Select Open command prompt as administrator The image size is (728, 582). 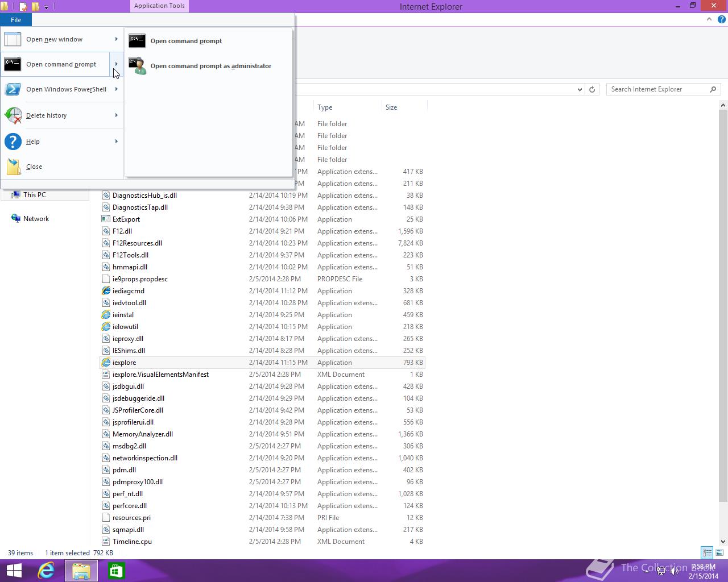(208, 66)
